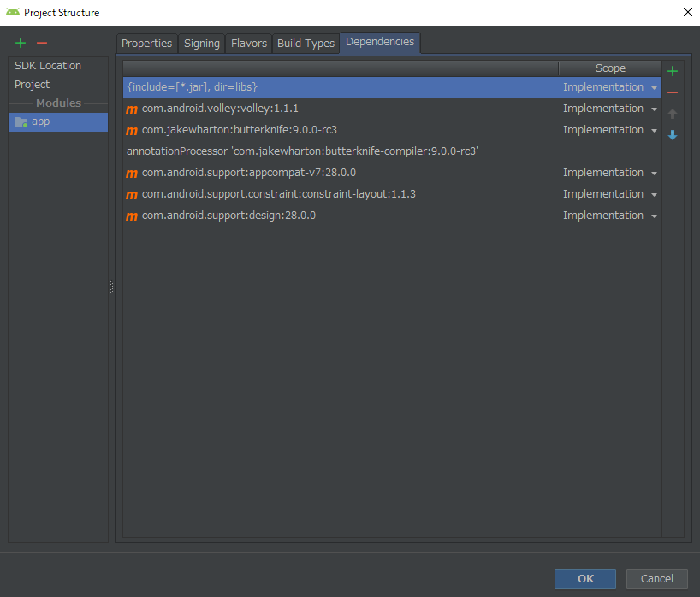Viewport: 700px width, 597px height.
Task: Select Project in the left panel
Action: click(32, 84)
